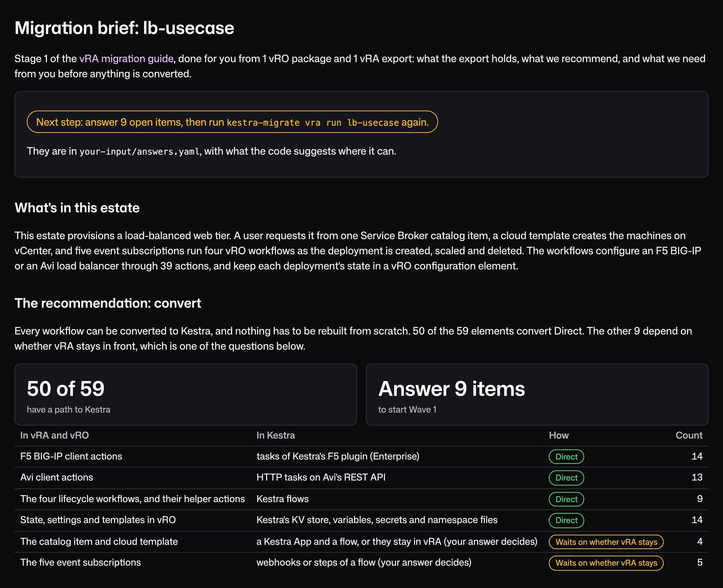Select 'The five event subscriptions' cell
The image size is (723, 588).
pos(81,562)
